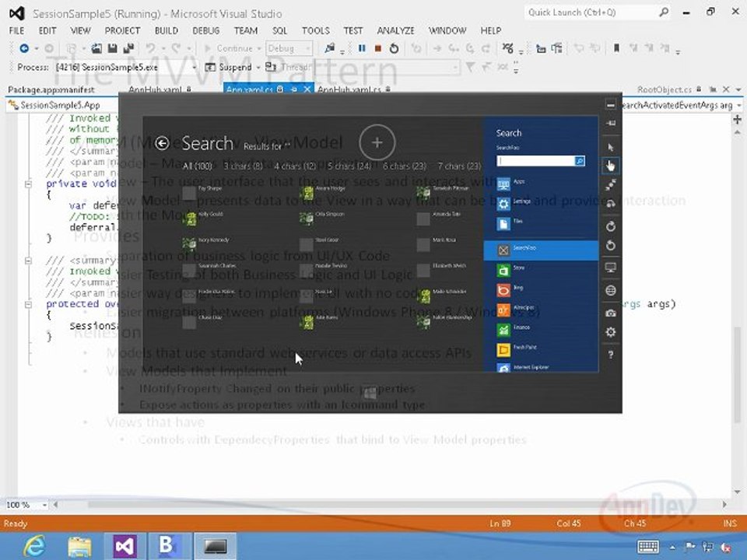Select Store in the search charm
Screen dimensions: 747x560
pyautogui.click(x=541, y=271)
